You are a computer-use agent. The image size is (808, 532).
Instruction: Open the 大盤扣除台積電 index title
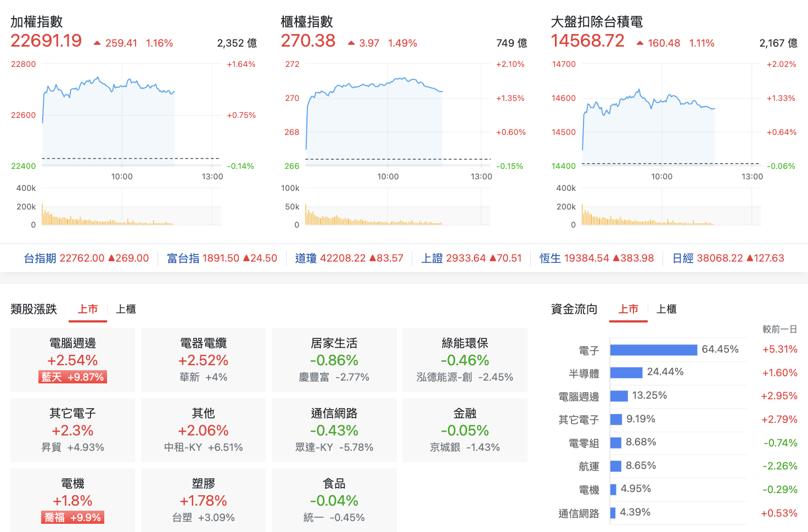point(597,22)
